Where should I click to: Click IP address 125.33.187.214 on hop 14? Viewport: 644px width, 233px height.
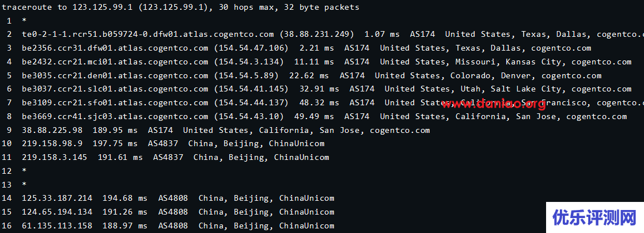tap(57, 198)
